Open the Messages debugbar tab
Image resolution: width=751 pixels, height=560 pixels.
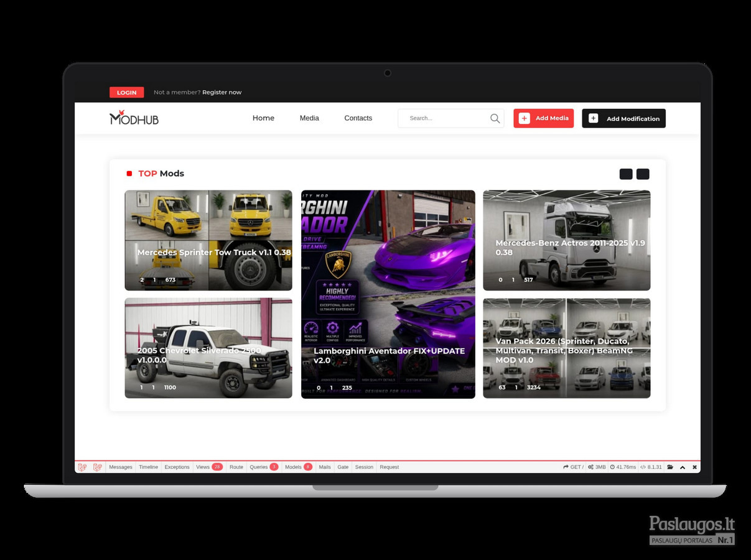121,467
